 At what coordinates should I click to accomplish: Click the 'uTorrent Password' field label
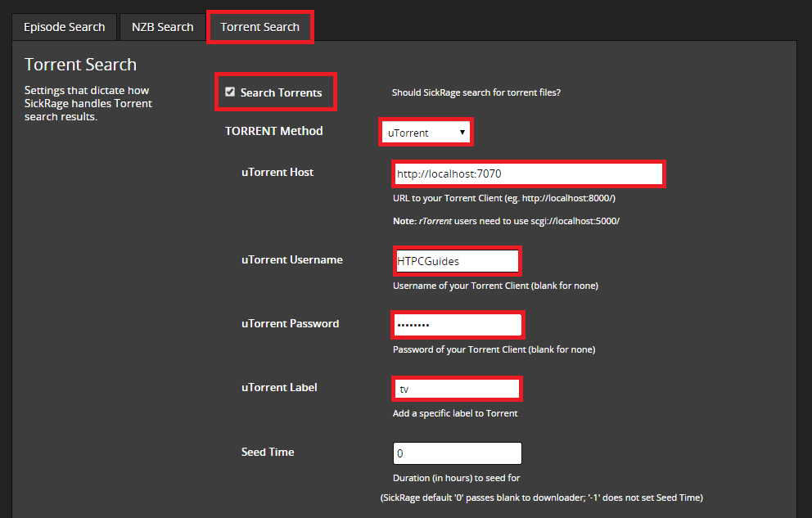[x=290, y=324]
